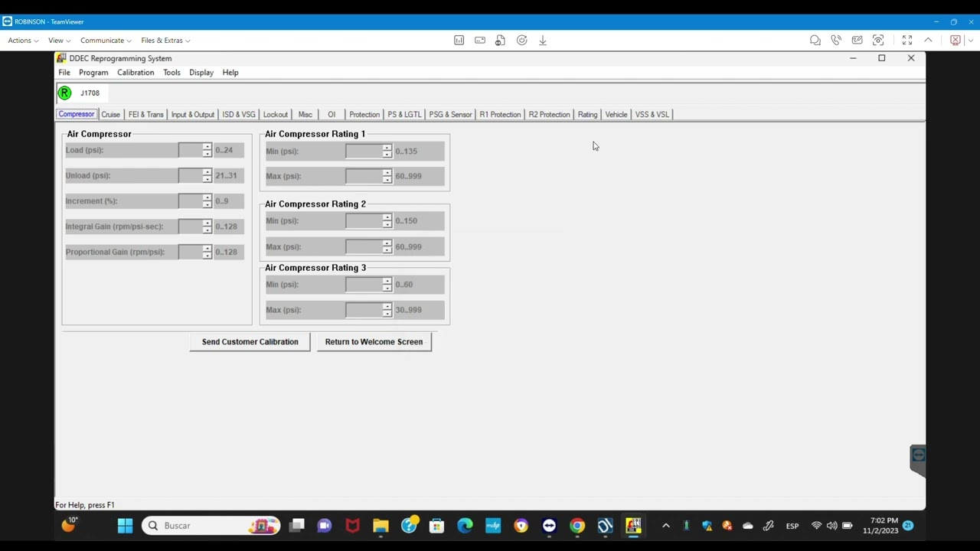Switch to the Protection tab
Screen dimensions: 980x551
pyautogui.click(x=364, y=115)
